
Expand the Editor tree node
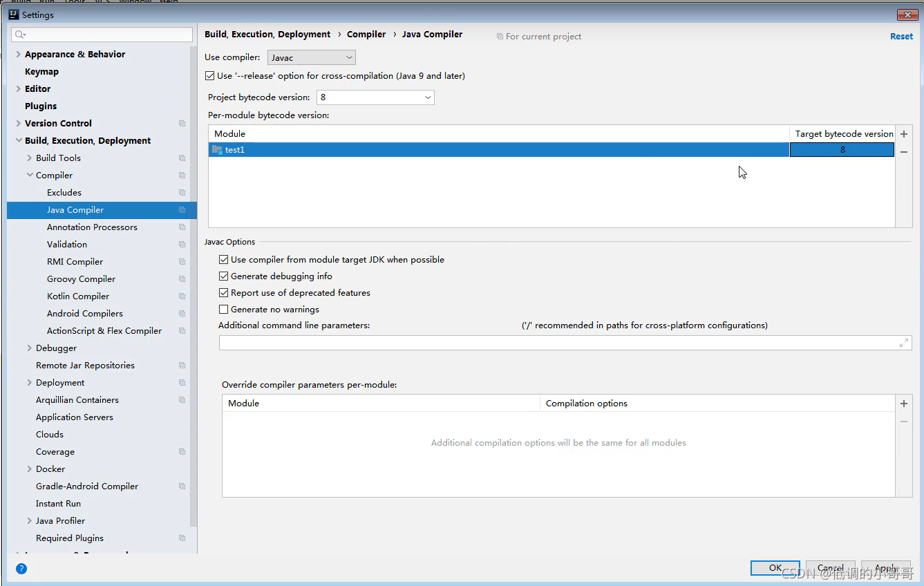pyautogui.click(x=19, y=89)
